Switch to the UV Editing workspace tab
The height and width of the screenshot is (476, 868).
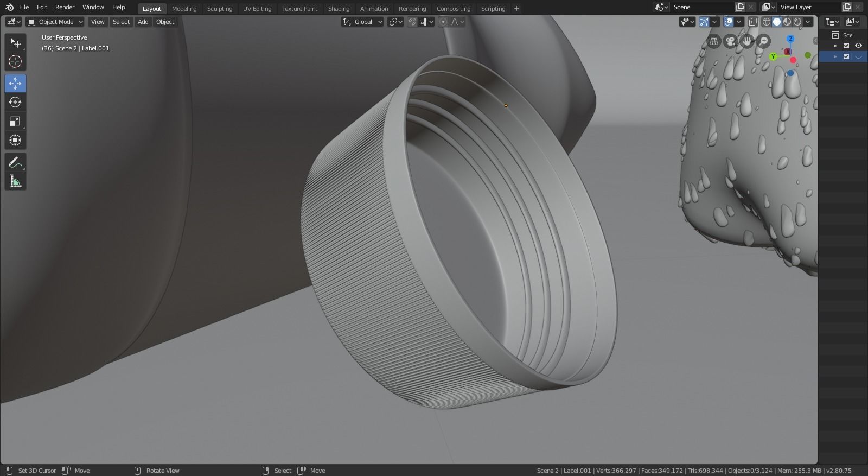tap(257, 9)
